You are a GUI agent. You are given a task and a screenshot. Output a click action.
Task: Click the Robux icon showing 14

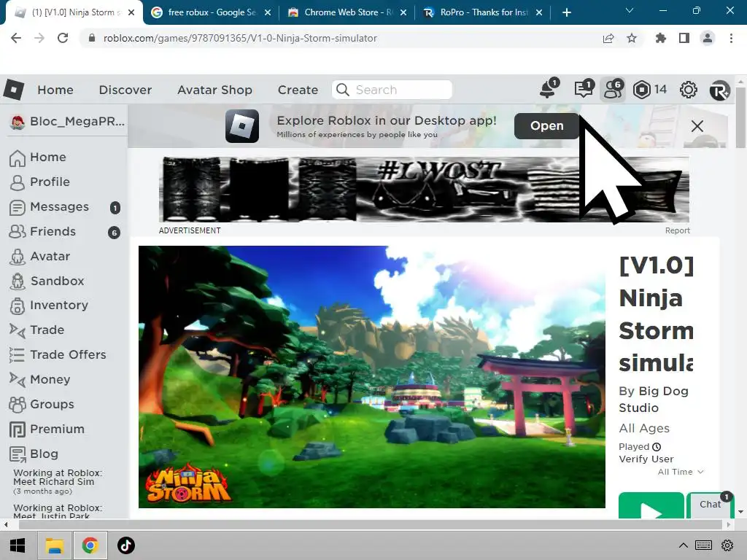(x=641, y=90)
